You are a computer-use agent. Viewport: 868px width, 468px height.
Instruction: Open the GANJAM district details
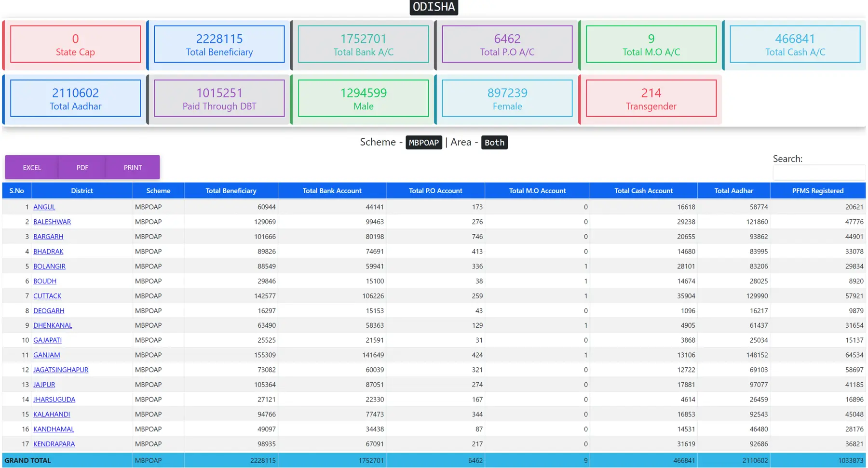coord(46,355)
